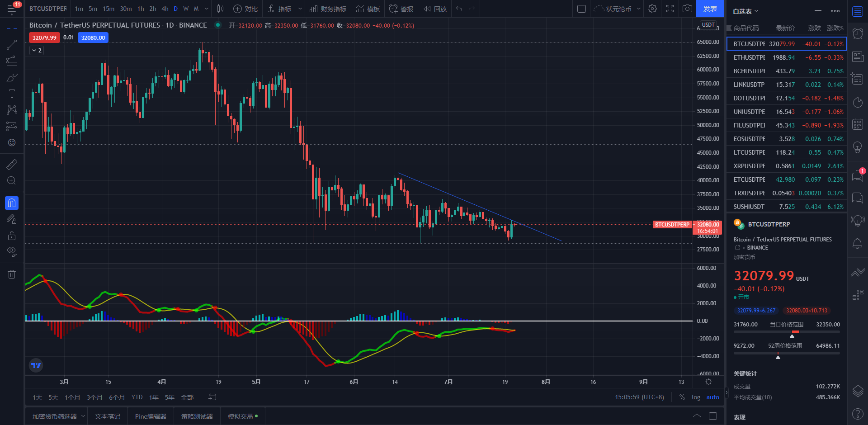
Task: Open the 策略测试器 strategy tester tab
Action: coord(197,416)
